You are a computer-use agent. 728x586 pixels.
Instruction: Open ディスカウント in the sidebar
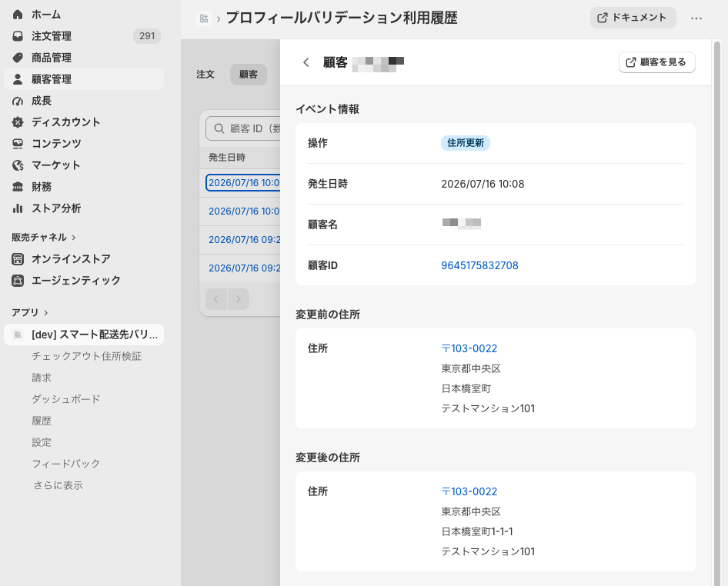(84, 122)
